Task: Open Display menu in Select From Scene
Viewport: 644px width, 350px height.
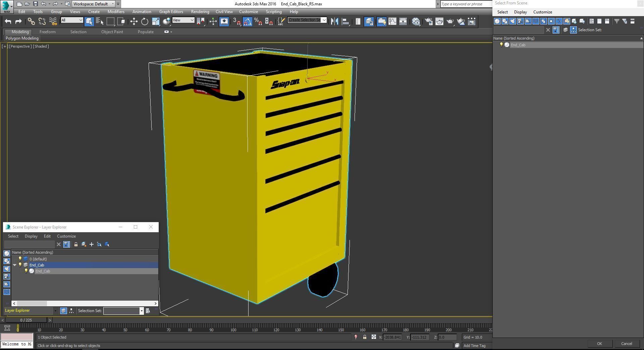Action: tap(520, 12)
